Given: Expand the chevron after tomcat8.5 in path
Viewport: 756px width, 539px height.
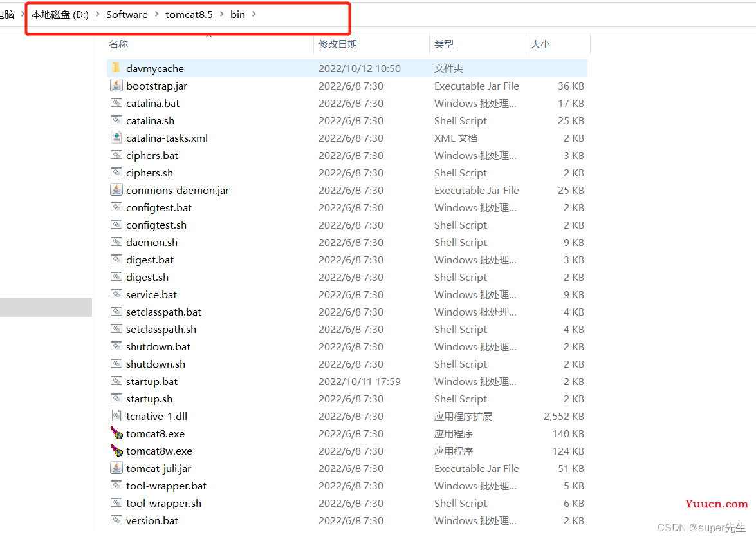Looking at the screenshot, I should click(x=222, y=14).
